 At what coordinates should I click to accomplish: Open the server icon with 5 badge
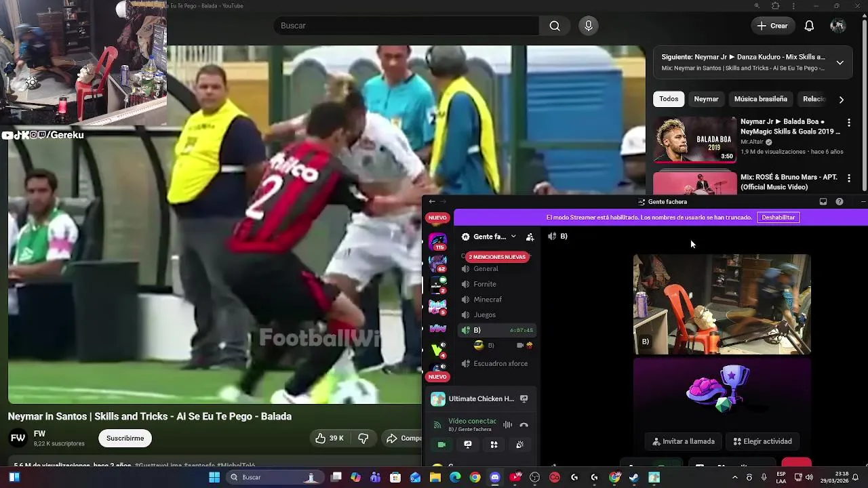(x=438, y=306)
